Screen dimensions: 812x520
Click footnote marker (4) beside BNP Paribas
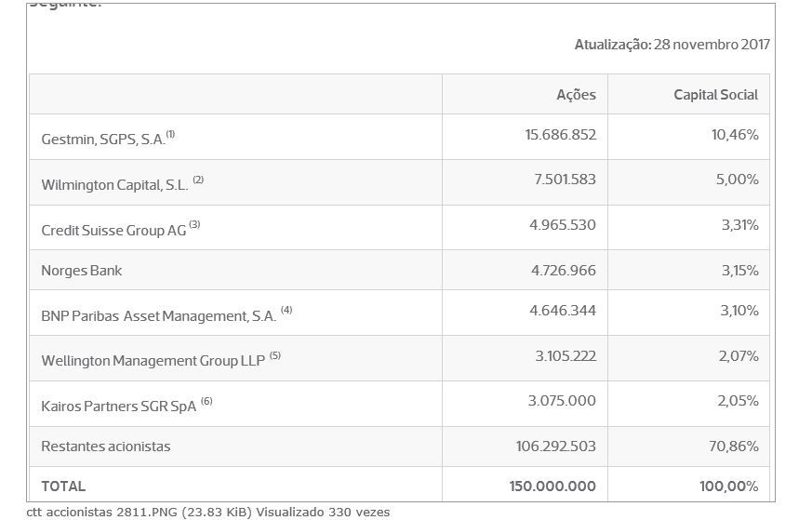[286, 311]
